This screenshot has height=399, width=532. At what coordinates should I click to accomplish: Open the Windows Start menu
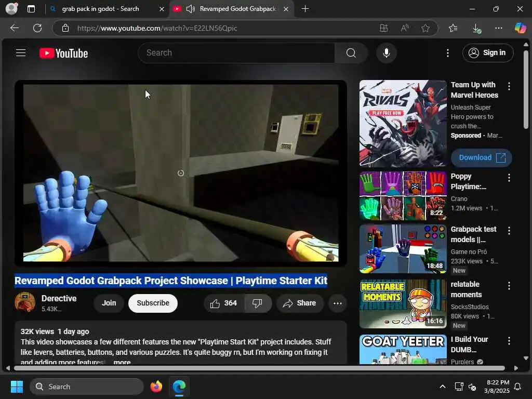tap(17, 387)
